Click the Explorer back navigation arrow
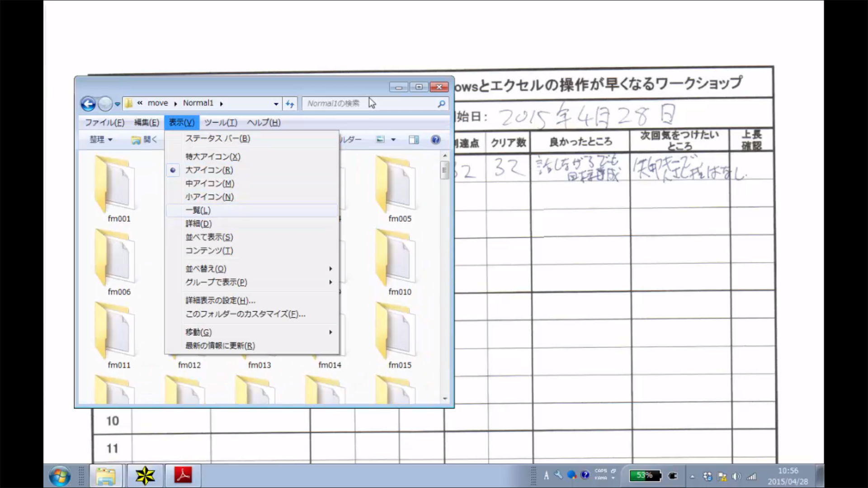Screen dimensions: 868x488 click(x=88, y=104)
